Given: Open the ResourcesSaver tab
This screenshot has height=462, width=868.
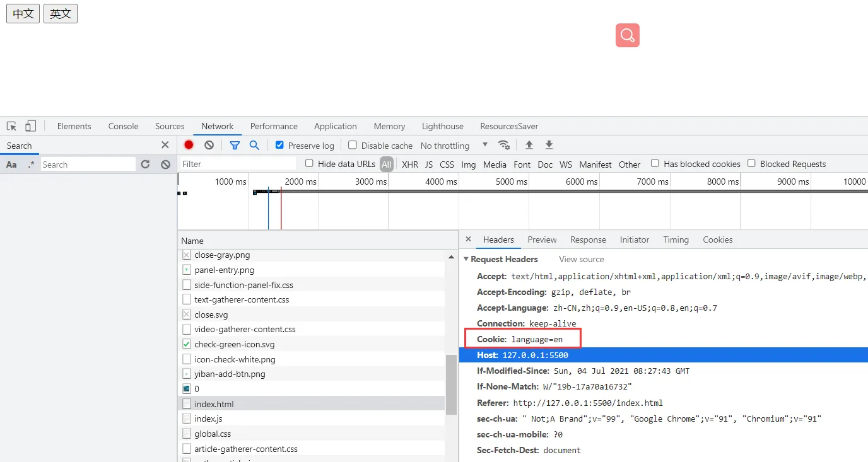Looking at the screenshot, I should click(509, 126).
